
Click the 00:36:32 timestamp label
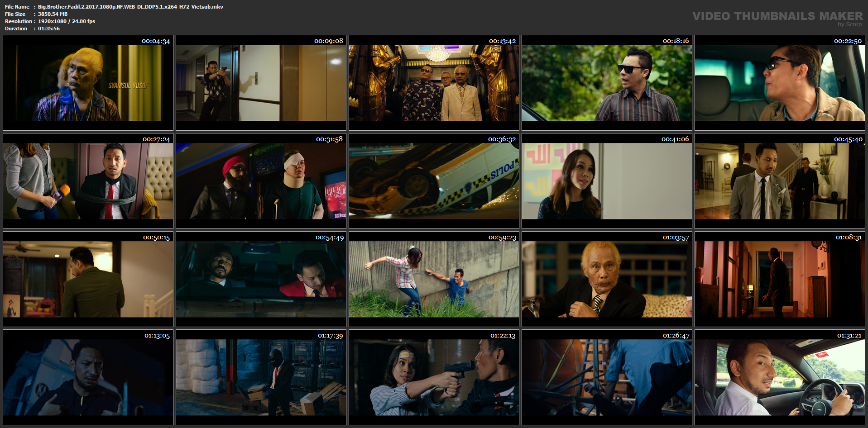click(502, 139)
